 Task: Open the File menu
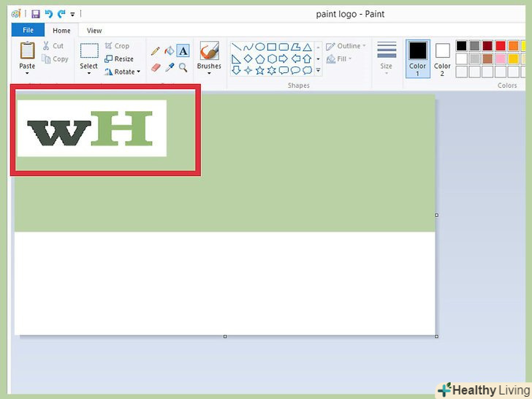pos(28,30)
